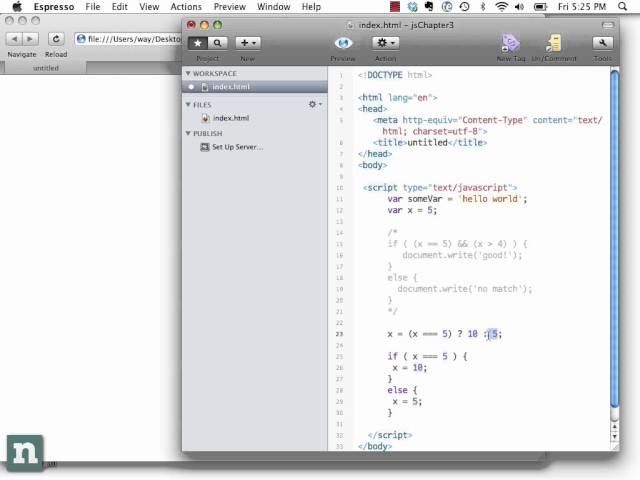Screen dimensions: 640x480
Task: Click the New Tag toolbar icon
Action: (511, 43)
